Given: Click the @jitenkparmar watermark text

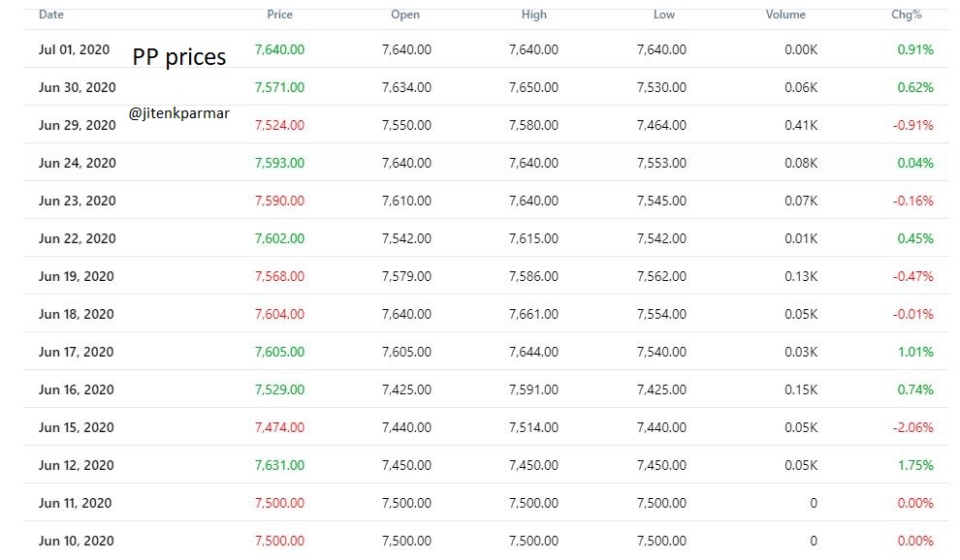Looking at the screenshot, I should point(178,112).
